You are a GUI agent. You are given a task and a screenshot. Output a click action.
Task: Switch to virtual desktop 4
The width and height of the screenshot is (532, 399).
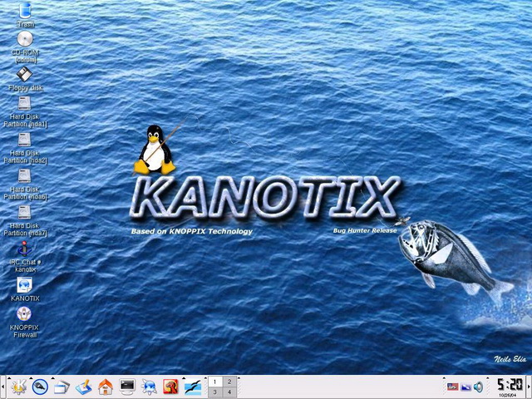click(229, 392)
